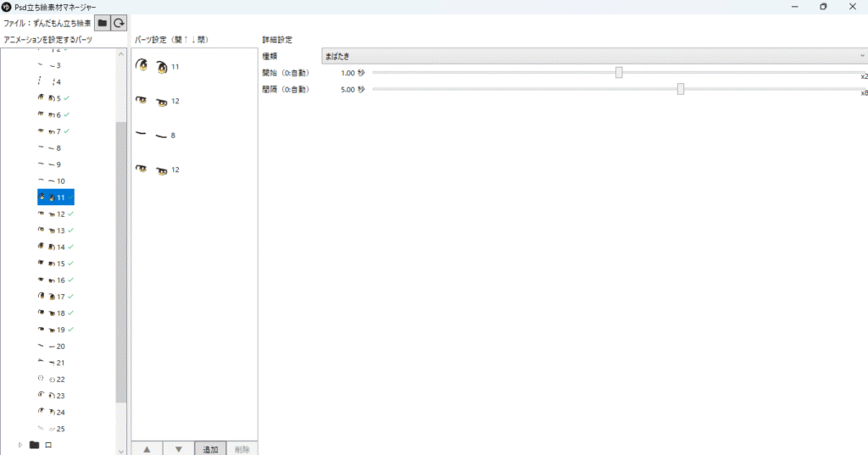The image size is (868, 455).
Task: Click the 追加 button
Action: click(x=210, y=448)
